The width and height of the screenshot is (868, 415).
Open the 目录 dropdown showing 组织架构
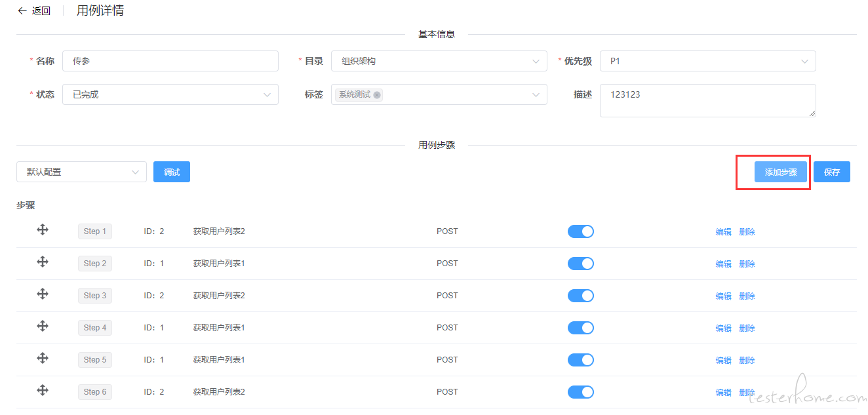click(439, 61)
